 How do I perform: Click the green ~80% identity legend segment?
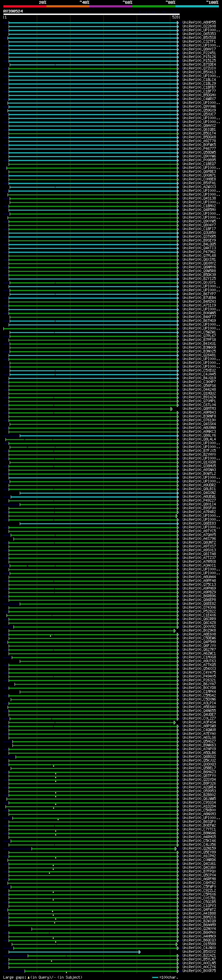click(154, 6)
